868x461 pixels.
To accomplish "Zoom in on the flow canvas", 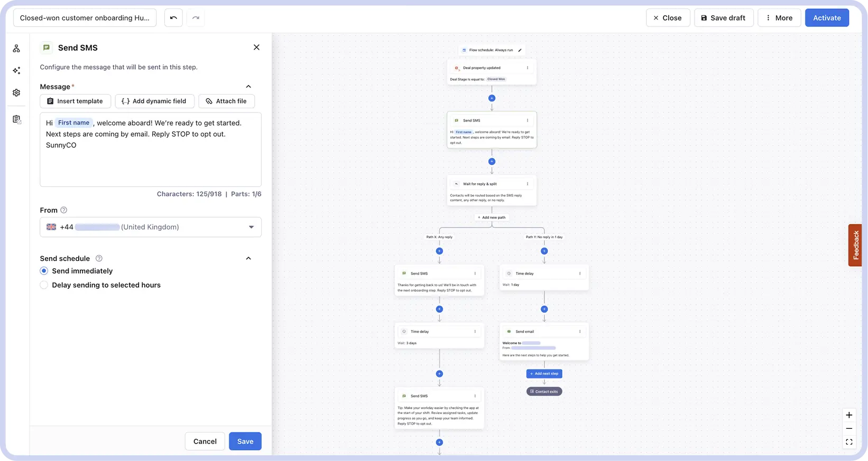I will coord(849,415).
